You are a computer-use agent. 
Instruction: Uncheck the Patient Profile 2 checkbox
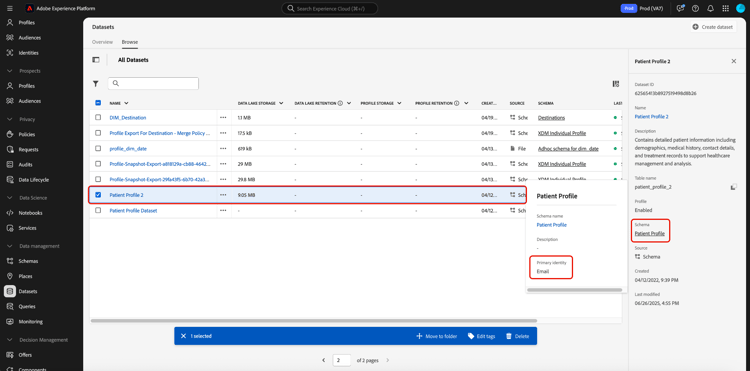tap(98, 195)
